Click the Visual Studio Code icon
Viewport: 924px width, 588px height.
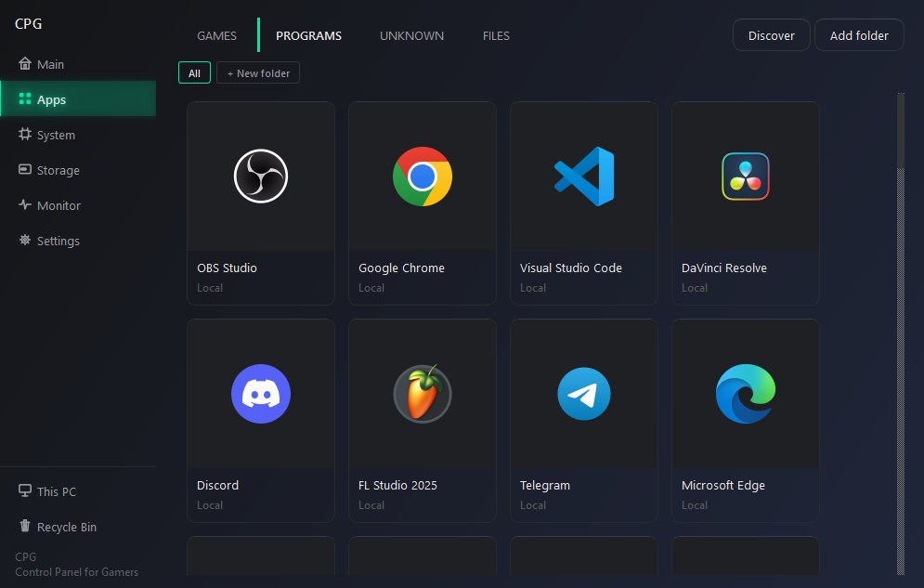click(x=584, y=176)
